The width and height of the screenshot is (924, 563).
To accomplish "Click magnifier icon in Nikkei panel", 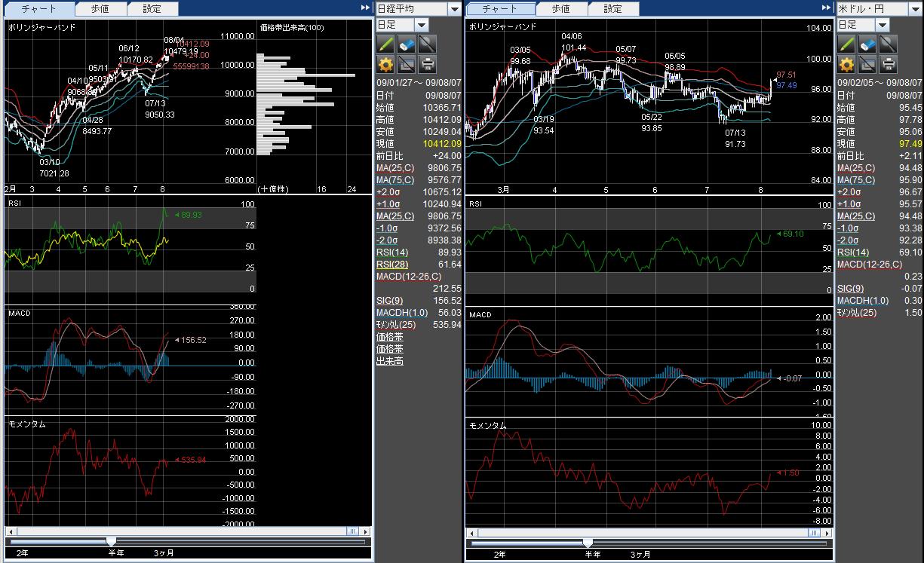I will (x=428, y=44).
